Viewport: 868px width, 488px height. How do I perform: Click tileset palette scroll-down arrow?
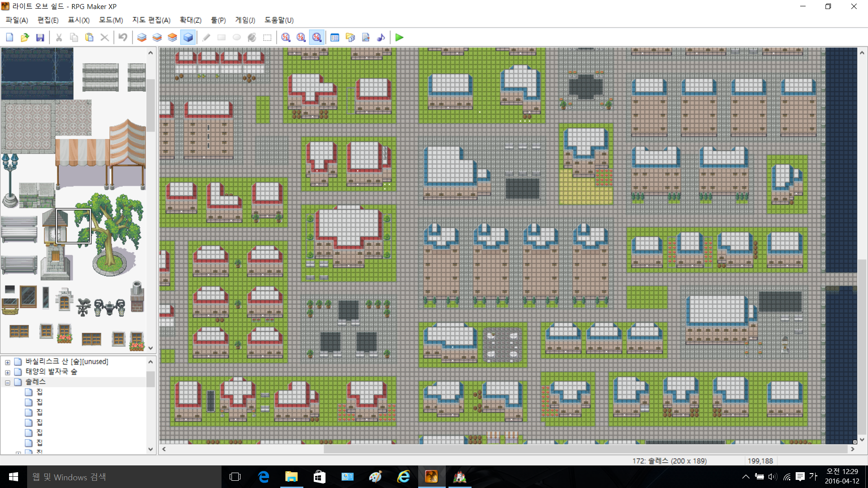[151, 348]
